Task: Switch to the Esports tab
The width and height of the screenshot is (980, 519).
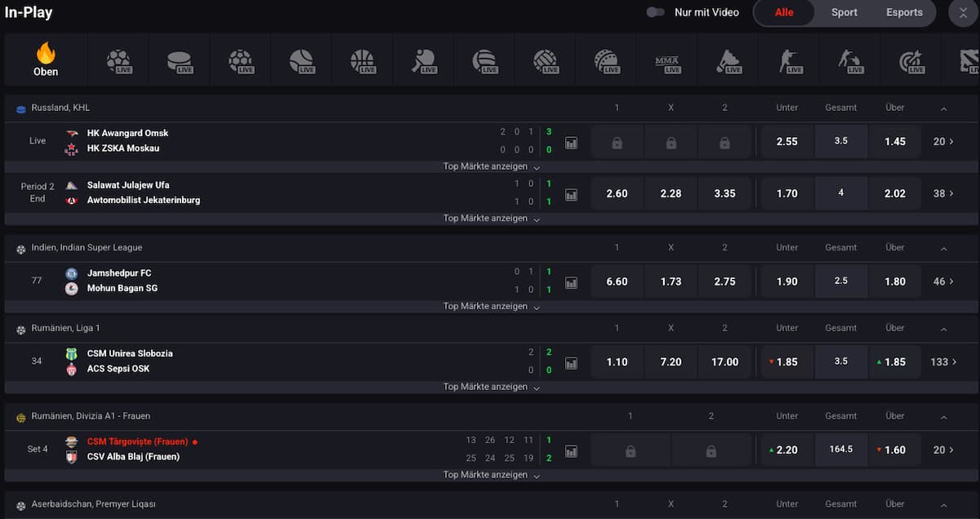Action: pos(904,12)
